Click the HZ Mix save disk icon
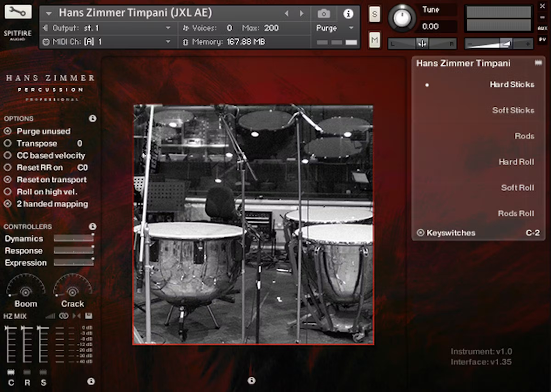This screenshot has height=392, width=551. tap(89, 316)
